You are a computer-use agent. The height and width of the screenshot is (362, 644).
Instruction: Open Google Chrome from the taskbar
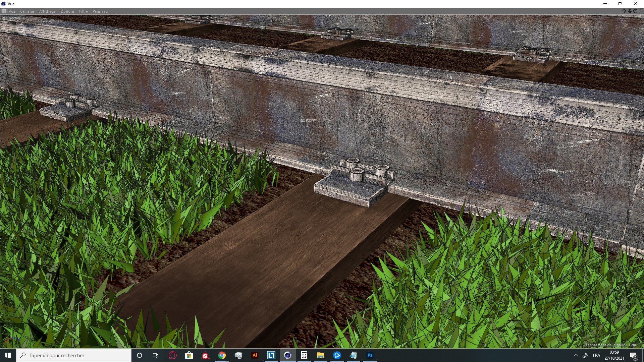[x=222, y=355]
